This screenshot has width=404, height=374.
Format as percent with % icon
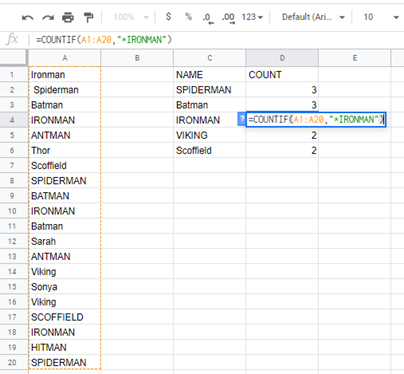coord(189,16)
